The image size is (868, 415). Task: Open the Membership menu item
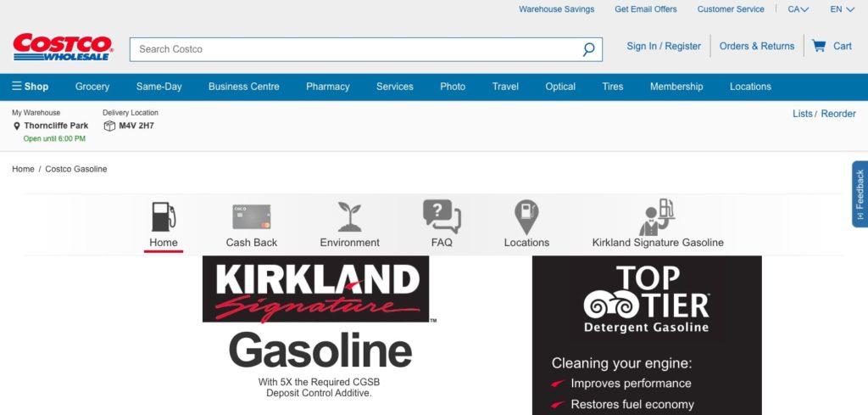tap(676, 87)
